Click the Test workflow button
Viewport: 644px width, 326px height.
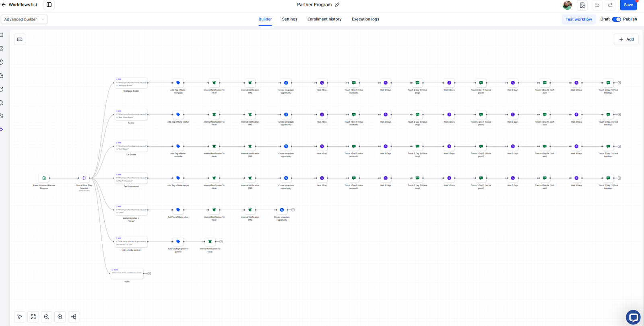click(x=579, y=19)
